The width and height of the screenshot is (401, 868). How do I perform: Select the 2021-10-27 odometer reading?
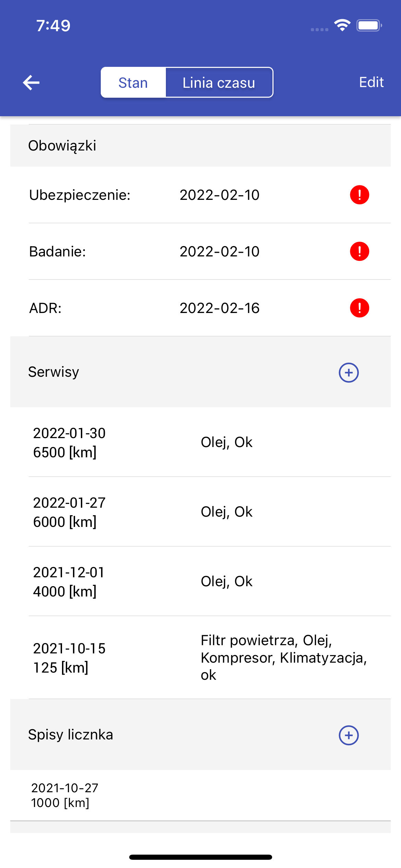click(200, 795)
